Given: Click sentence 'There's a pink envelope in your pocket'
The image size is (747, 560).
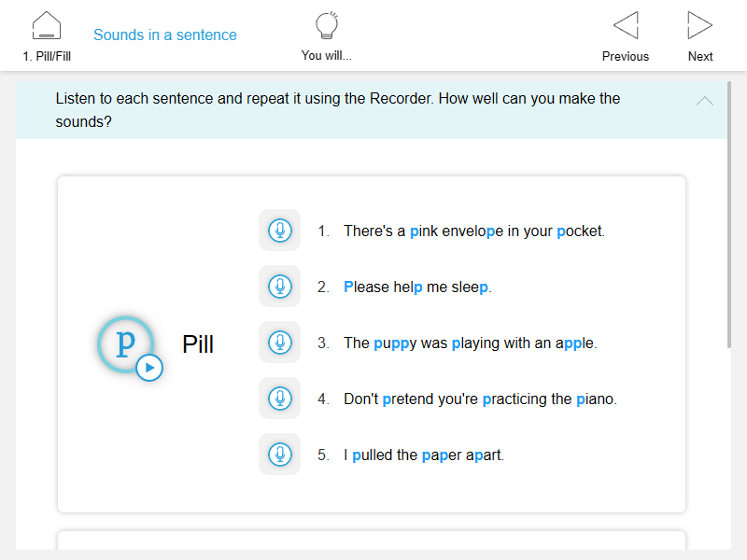Looking at the screenshot, I should click(473, 231).
